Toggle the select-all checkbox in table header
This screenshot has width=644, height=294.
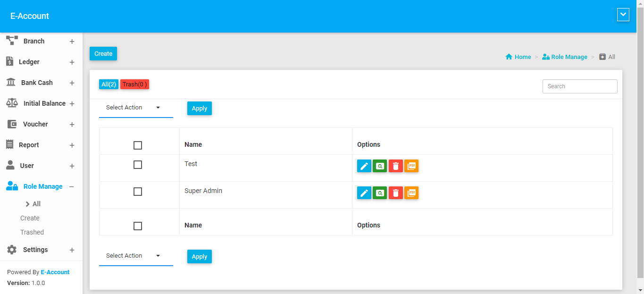coord(138,145)
